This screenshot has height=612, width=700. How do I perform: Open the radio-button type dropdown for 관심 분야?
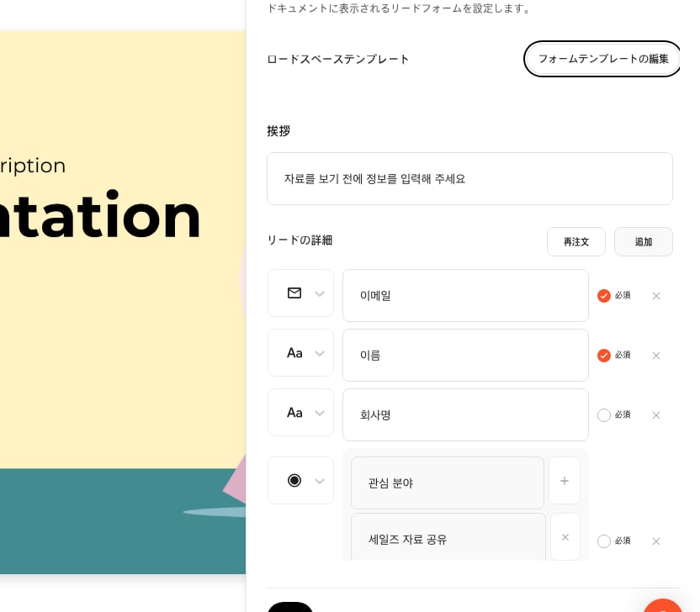[300, 480]
